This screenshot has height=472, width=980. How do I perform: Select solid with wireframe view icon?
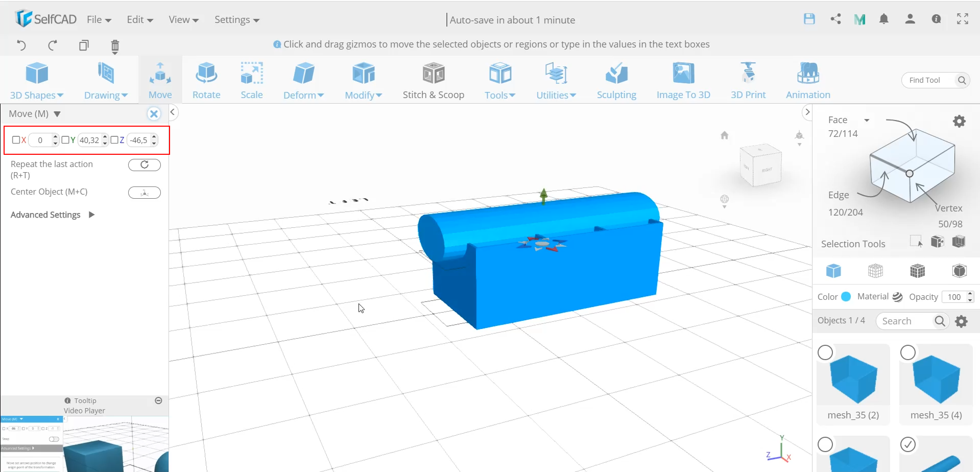point(917,271)
